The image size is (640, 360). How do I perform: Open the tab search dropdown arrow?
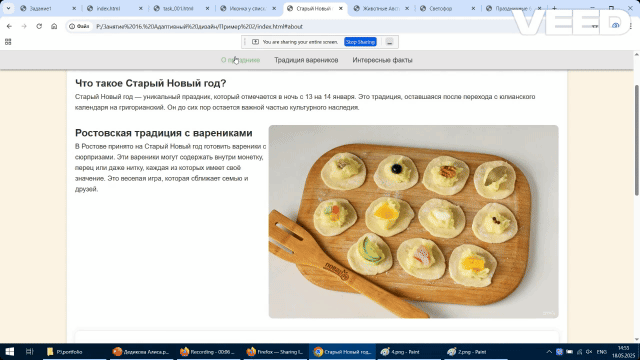click(8, 8)
